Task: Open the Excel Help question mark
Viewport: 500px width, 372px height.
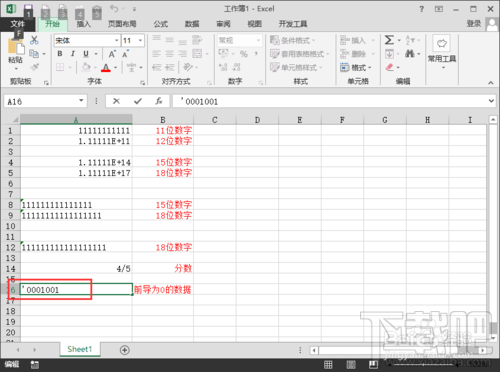Action: 422,9
